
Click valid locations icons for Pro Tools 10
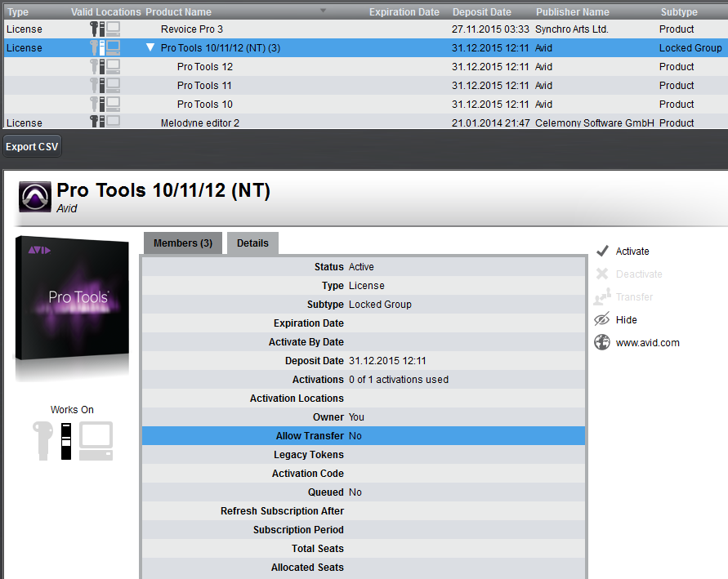pyautogui.click(x=105, y=104)
